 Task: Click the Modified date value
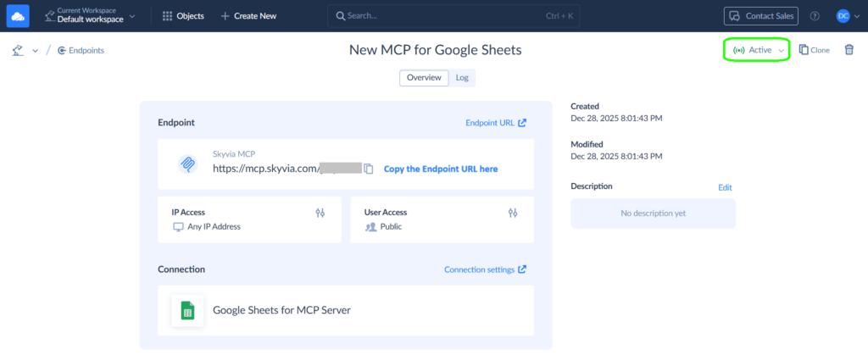tap(617, 156)
